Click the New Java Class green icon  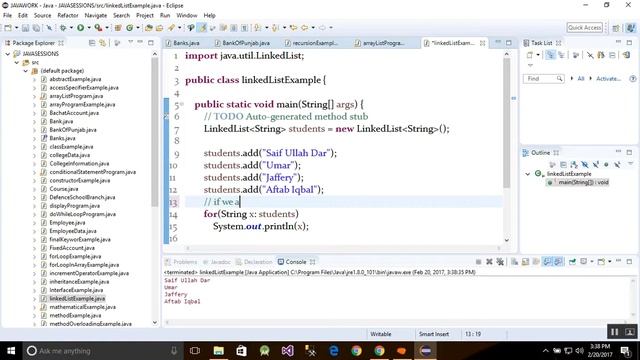click(x=129, y=28)
